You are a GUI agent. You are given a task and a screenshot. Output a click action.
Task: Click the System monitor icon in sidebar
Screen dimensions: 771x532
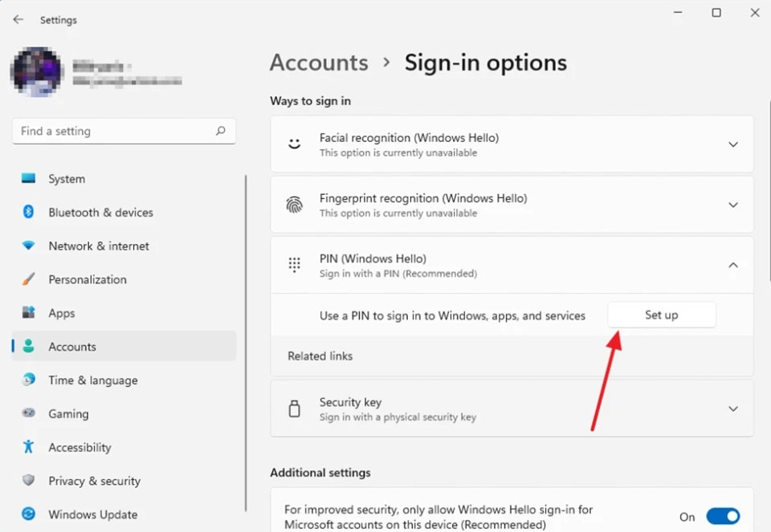pos(29,179)
